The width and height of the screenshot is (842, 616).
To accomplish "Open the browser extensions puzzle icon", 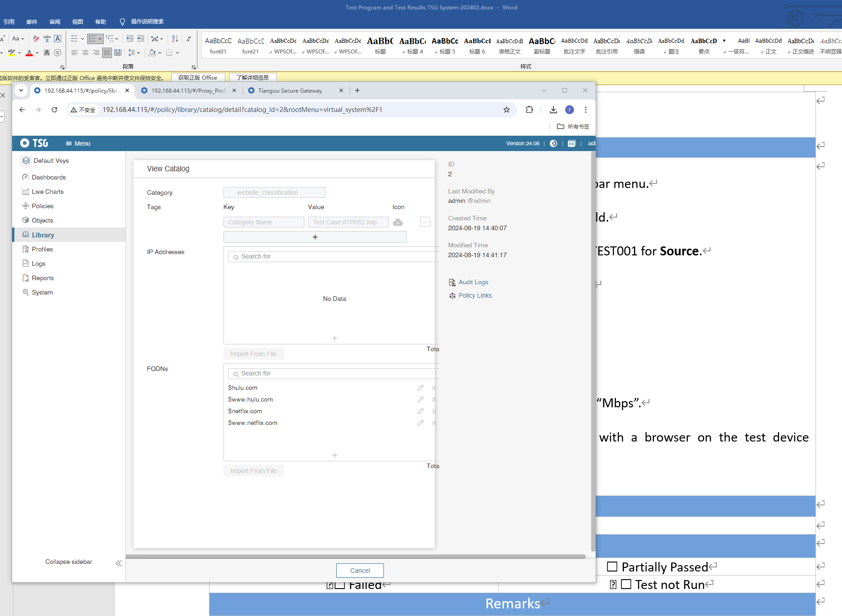I will tap(529, 110).
